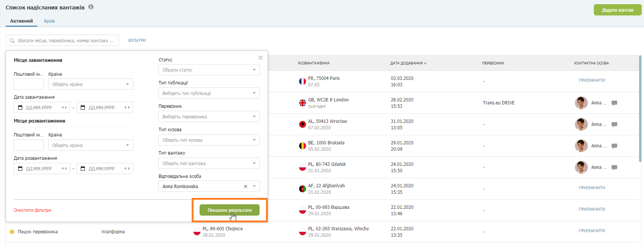Open chat icon in the 24.01.2020 15:50 row
644x245 pixels.
click(614, 167)
